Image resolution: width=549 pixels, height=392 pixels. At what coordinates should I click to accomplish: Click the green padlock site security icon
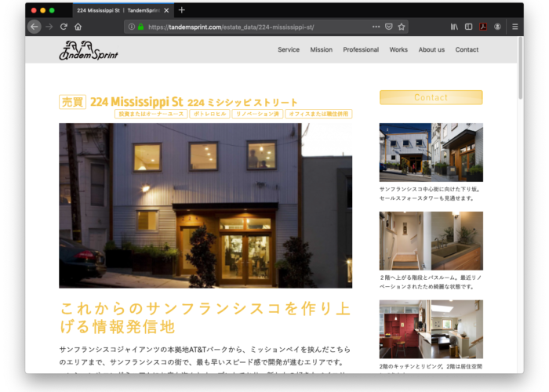click(141, 27)
